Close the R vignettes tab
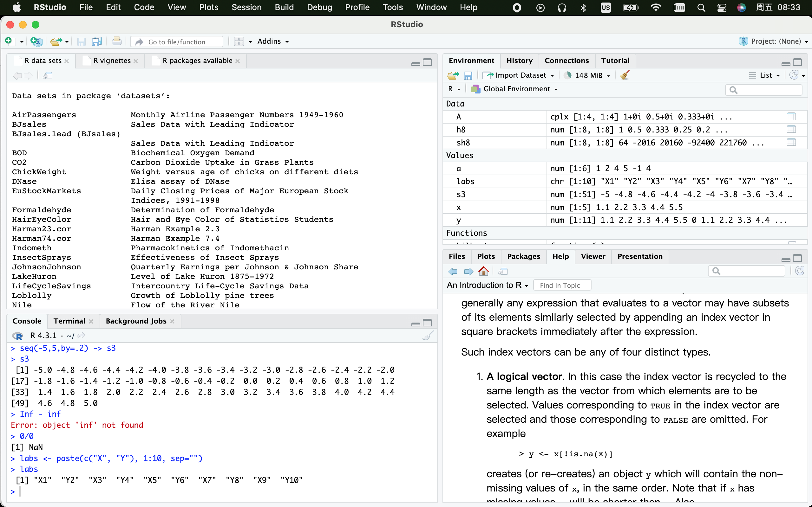Viewport: 812px width, 507px height. coord(136,61)
